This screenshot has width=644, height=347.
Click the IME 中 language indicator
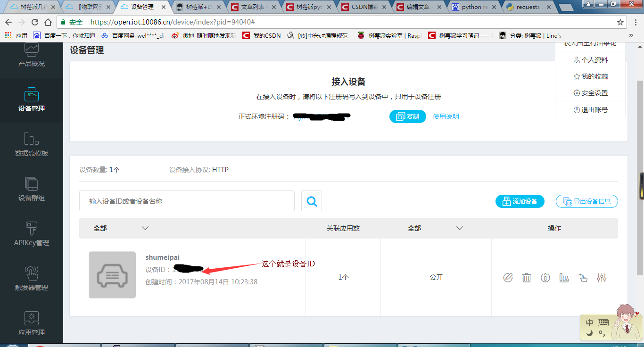click(x=590, y=322)
